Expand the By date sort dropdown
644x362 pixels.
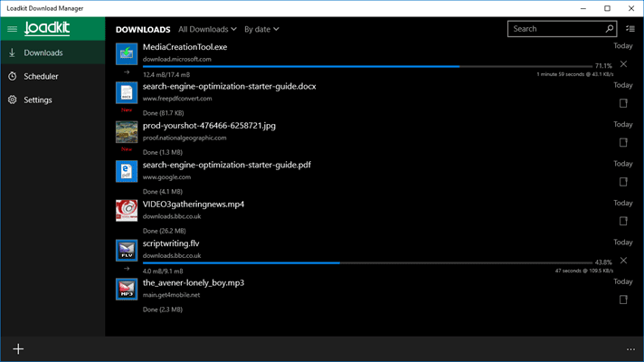coord(261,29)
